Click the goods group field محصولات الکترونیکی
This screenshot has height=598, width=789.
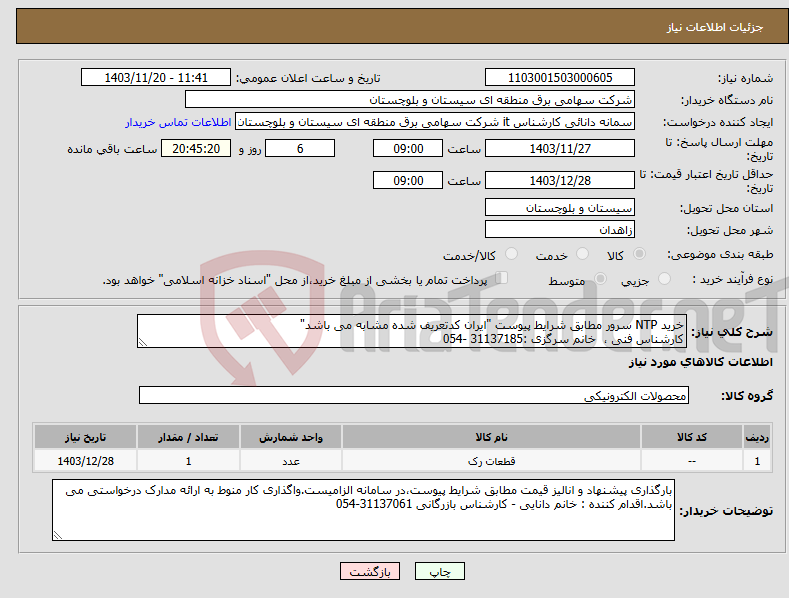(x=414, y=396)
